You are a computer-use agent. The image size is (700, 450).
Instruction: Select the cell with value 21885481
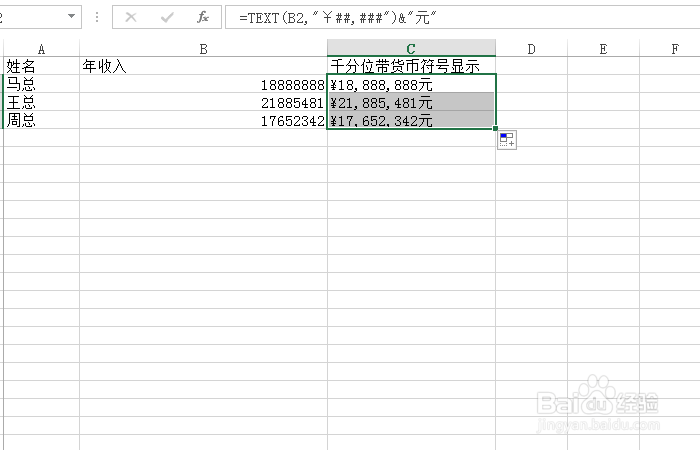(x=204, y=102)
